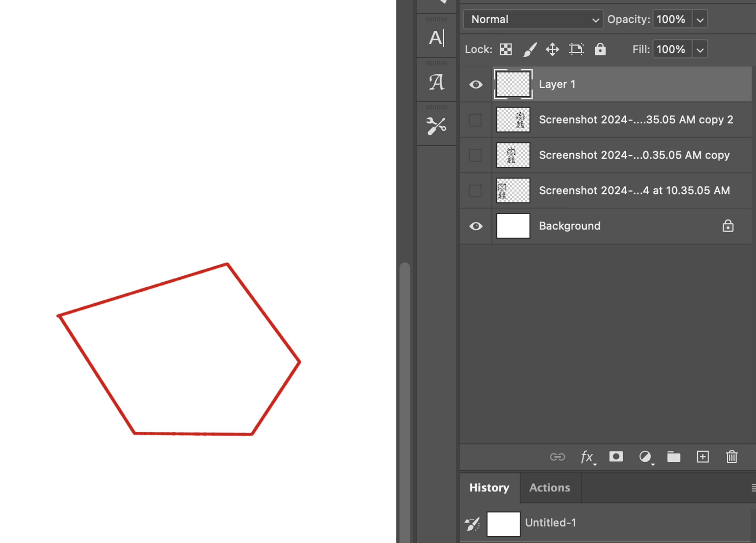This screenshot has height=543, width=756.
Task: Switch to the Actions tab
Action: (550, 488)
